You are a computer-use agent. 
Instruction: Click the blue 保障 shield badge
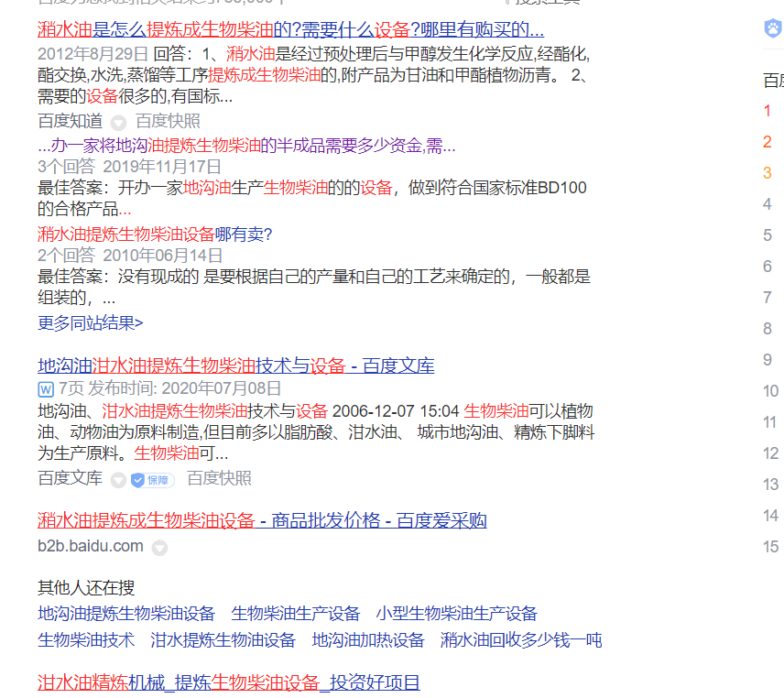pos(152,479)
